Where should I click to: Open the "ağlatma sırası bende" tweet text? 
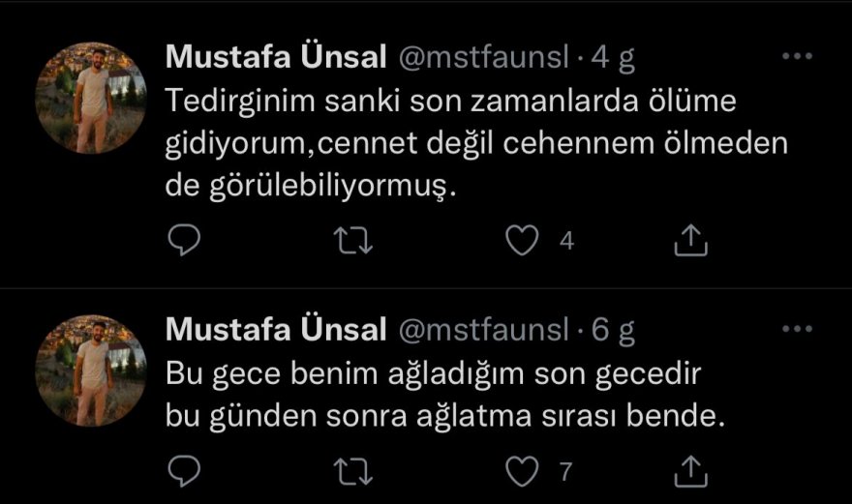pyautogui.click(x=444, y=417)
